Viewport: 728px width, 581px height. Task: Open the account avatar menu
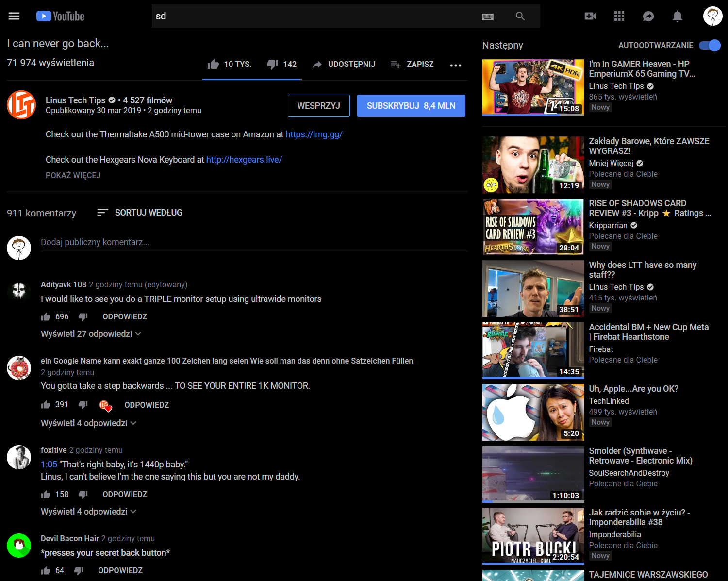[x=713, y=16]
